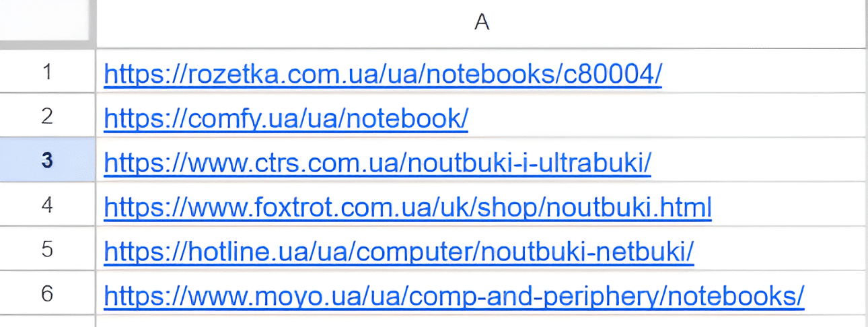This screenshot has width=868, height=327.
Task: Open the moyo.ua comp-and-periphery notebooks link
Action: [454, 296]
